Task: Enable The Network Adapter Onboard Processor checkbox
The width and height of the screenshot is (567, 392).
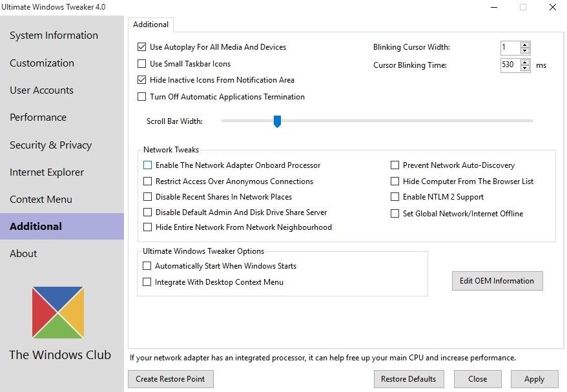Action: (147, 165)
